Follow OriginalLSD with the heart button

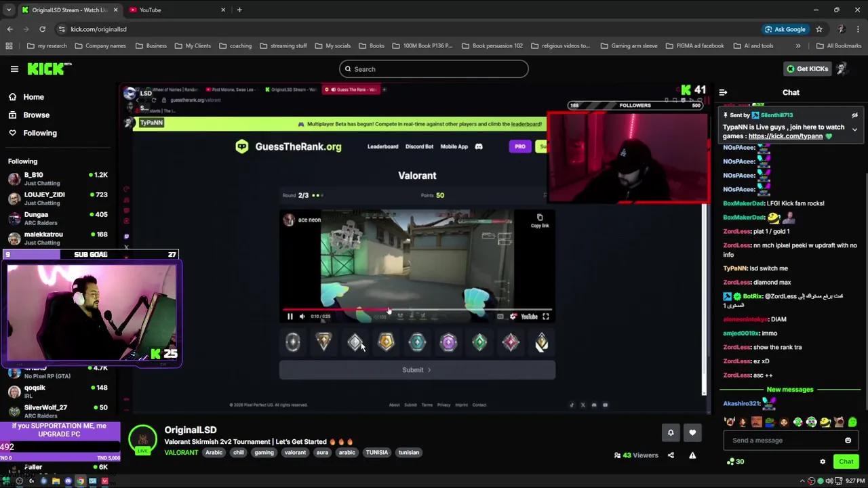692,432
